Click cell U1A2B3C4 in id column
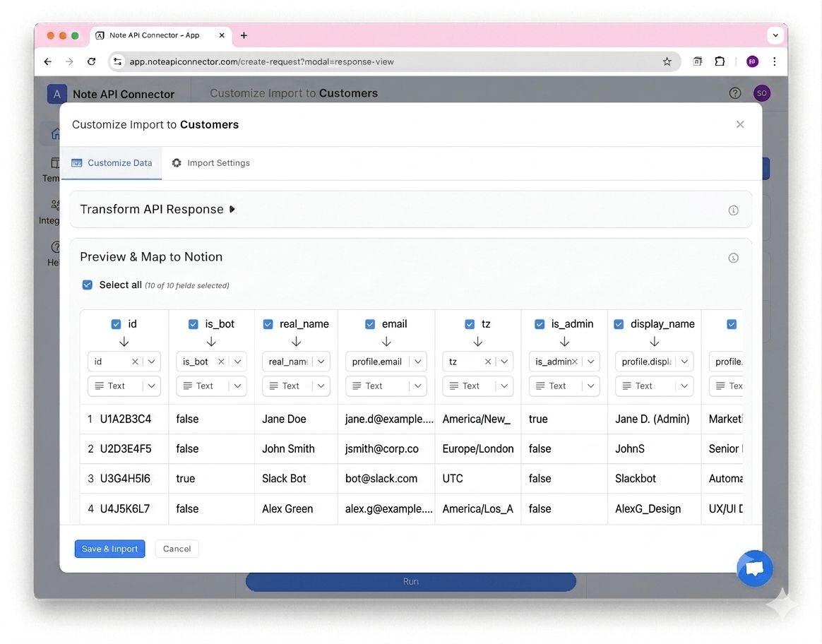Viewport: 822px width, 644px height. click(125, 419)
